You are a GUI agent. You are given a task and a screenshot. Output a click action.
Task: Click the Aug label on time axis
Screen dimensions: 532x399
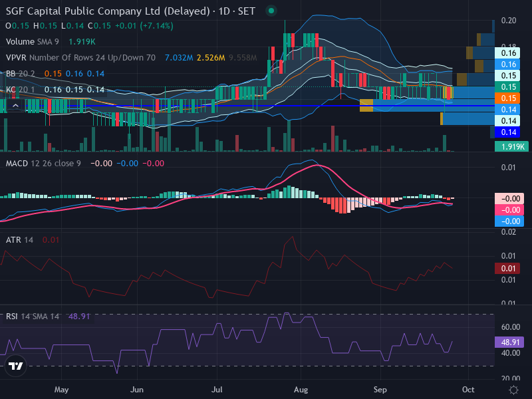coord(301,390)
